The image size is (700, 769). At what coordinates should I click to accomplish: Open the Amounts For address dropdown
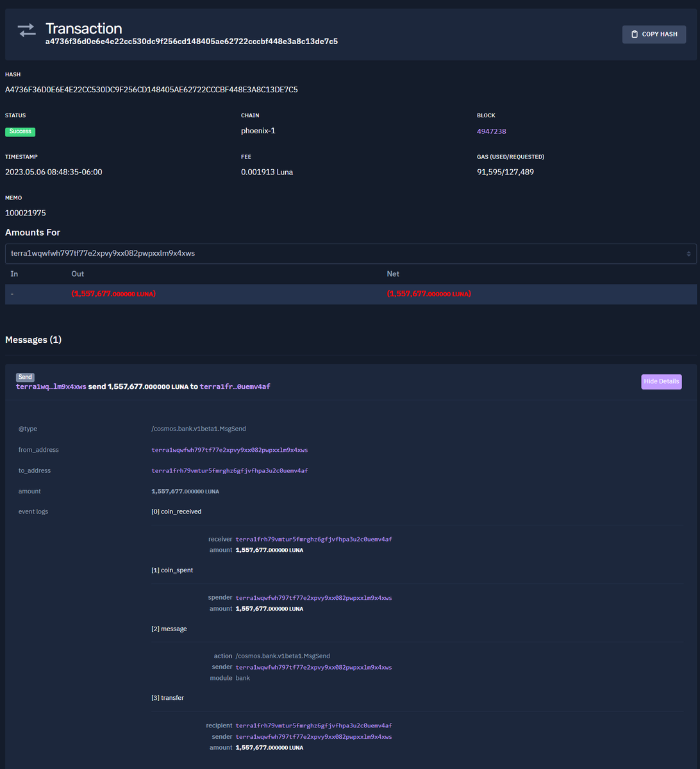[x=350, y=254]
